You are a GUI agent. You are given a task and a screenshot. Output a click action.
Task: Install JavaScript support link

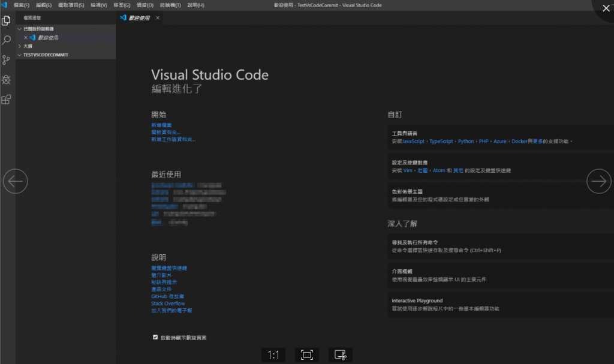point(413,142)
